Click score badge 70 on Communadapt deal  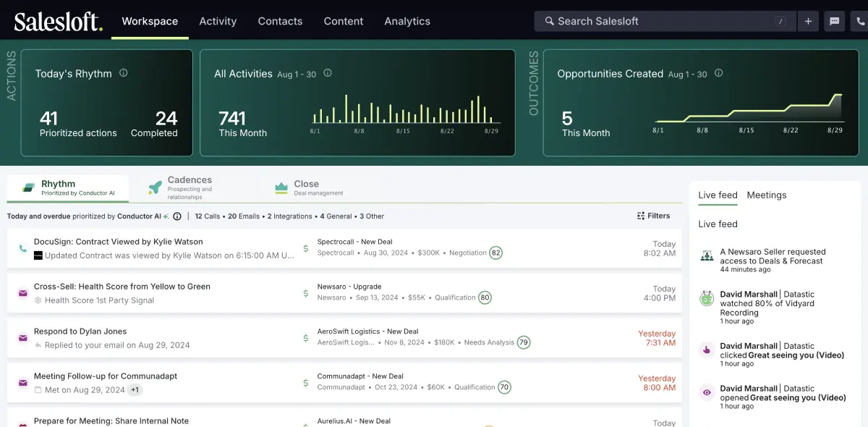pos(504,387)
